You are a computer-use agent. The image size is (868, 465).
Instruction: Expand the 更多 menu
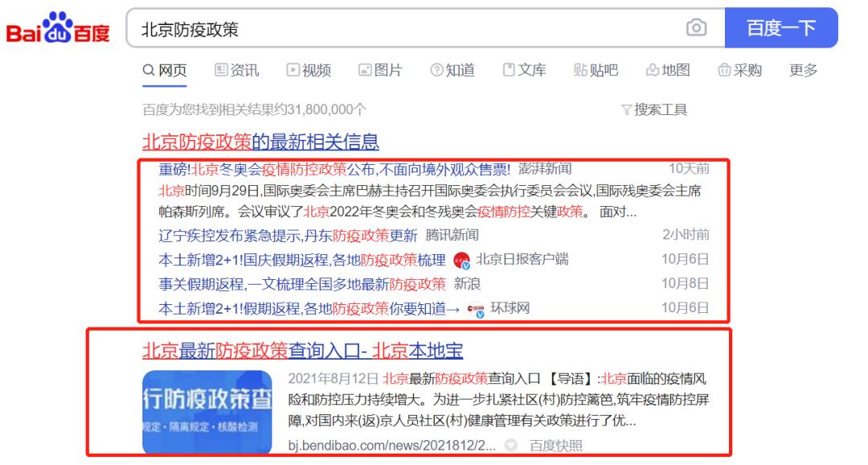pos(803,70)
